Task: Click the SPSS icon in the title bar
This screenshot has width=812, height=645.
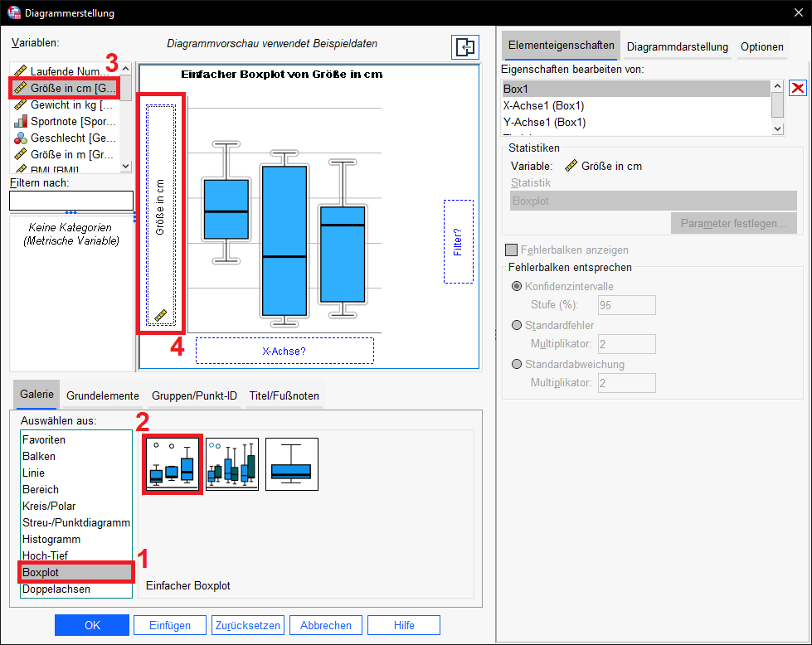Action: (14, 12)
